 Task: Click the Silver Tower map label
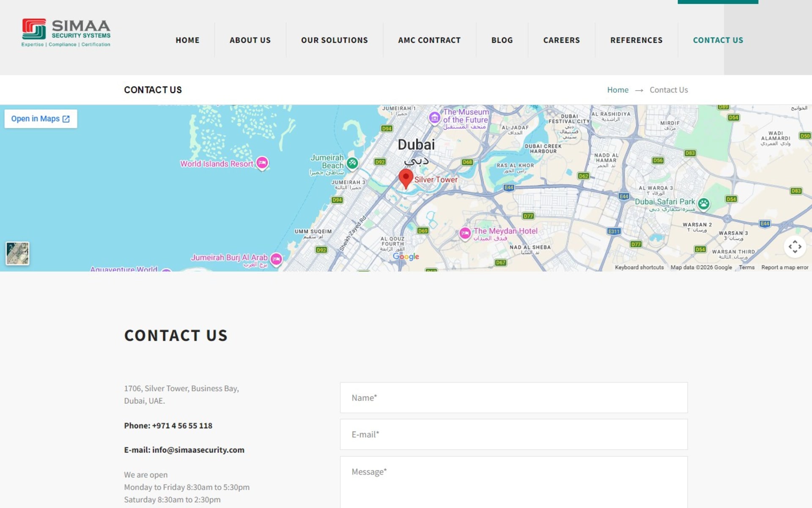pyautogui.click(x=436, y=179)
